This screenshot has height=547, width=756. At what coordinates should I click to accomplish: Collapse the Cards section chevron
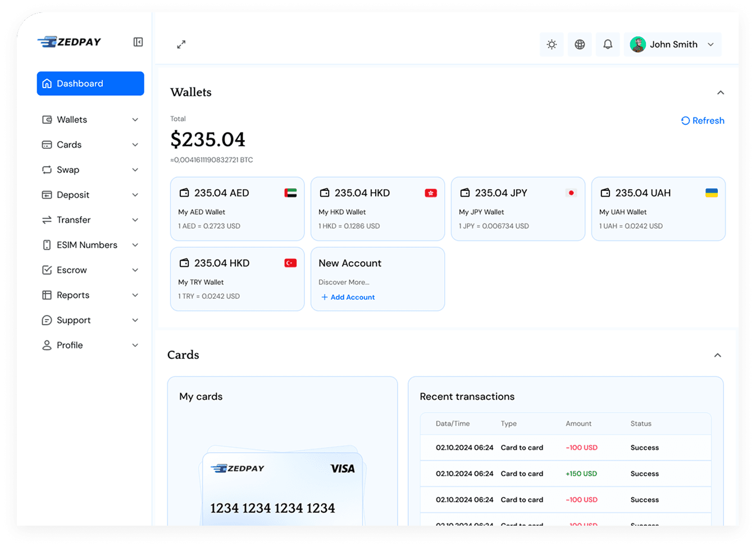pos(718,355)
